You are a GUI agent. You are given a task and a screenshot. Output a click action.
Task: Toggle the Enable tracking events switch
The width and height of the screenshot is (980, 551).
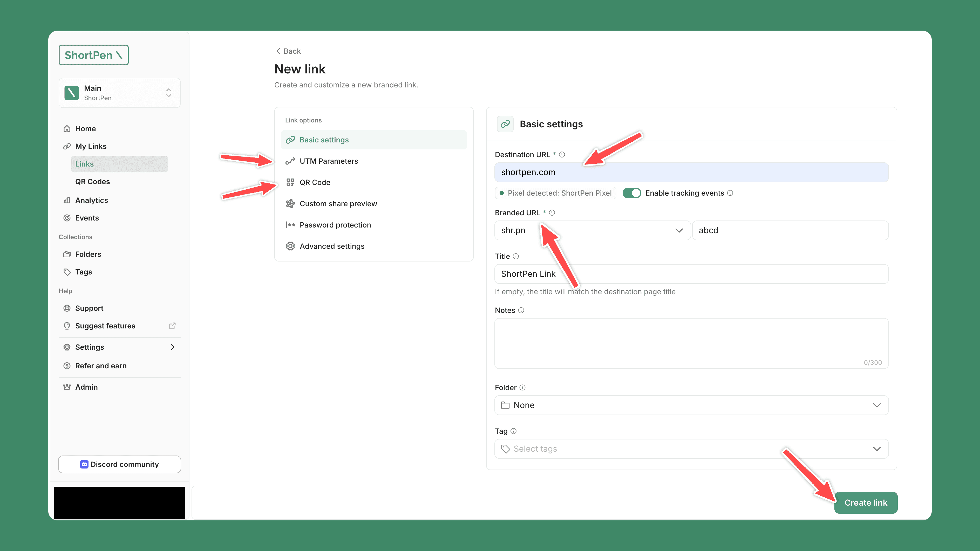pos(632,193)
